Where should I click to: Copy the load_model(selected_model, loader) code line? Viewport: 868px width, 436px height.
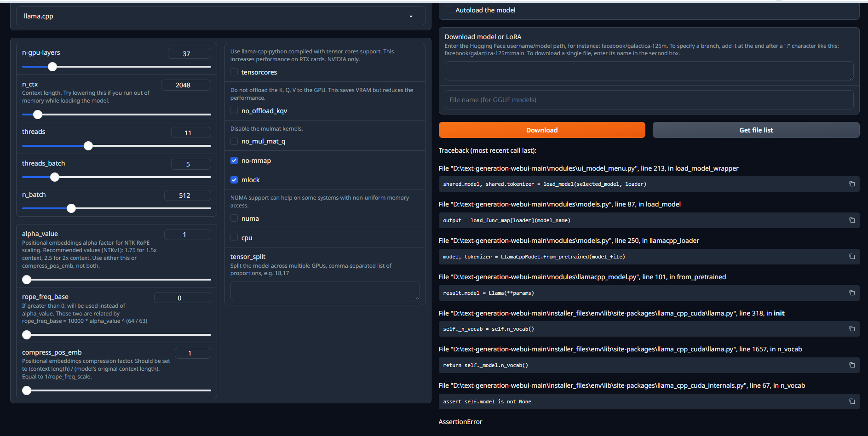[852, 184]
